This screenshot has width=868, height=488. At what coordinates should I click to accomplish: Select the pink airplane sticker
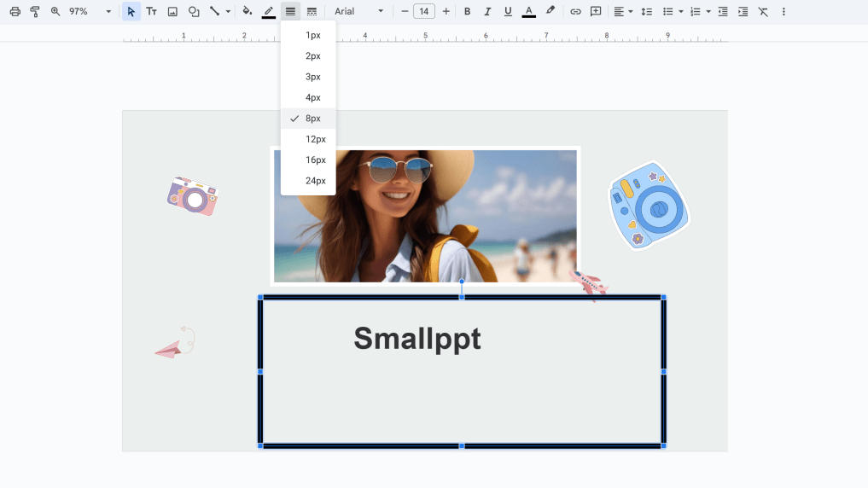click(589, 284)
